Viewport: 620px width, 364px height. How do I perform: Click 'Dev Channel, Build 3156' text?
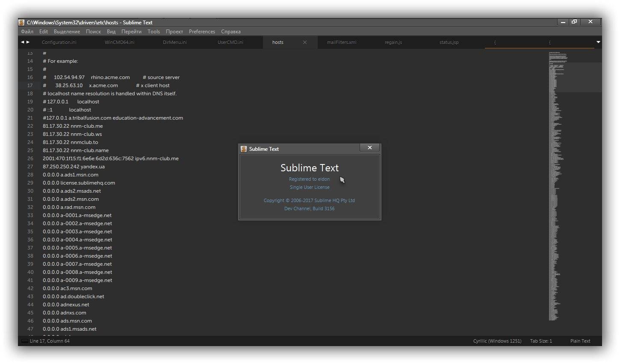coord(310,208)
